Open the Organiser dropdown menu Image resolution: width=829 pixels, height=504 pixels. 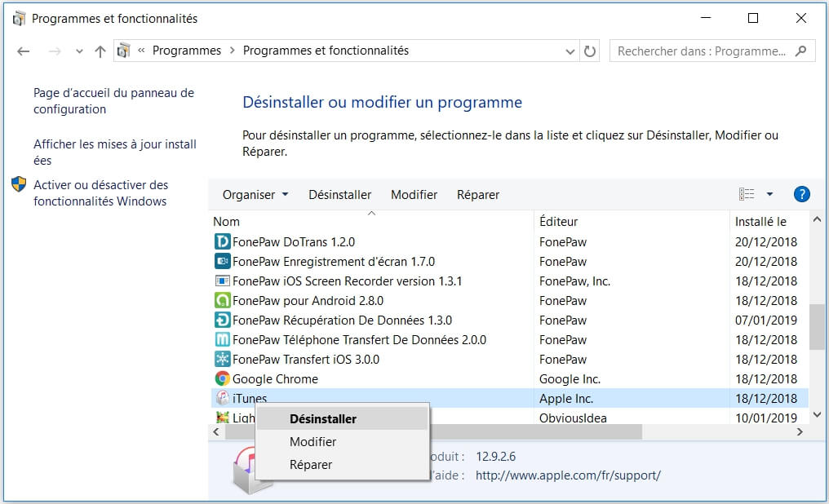pos(255,195)
